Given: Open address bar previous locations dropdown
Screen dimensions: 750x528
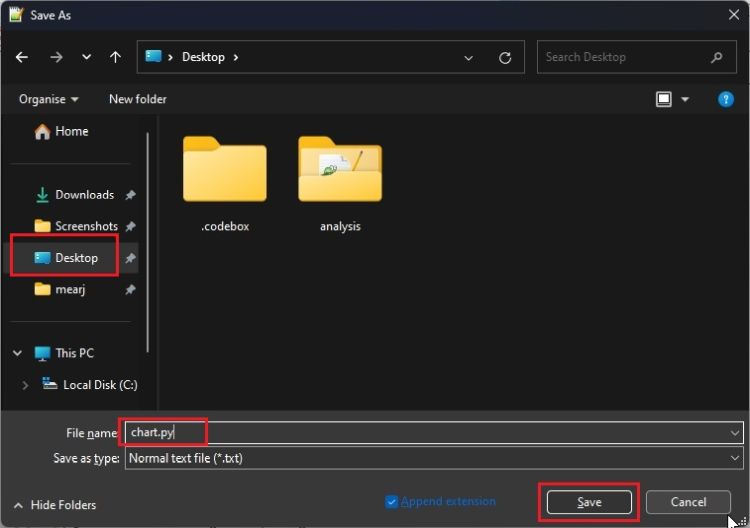Looking at the screenshot, I should (x=469, y=58).
